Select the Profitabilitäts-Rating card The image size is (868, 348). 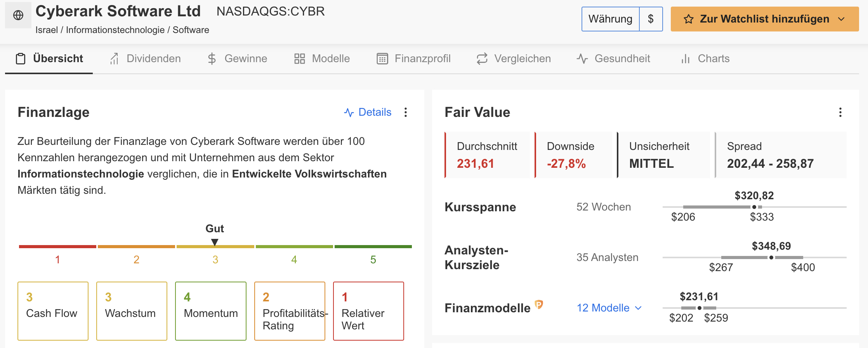290,311
